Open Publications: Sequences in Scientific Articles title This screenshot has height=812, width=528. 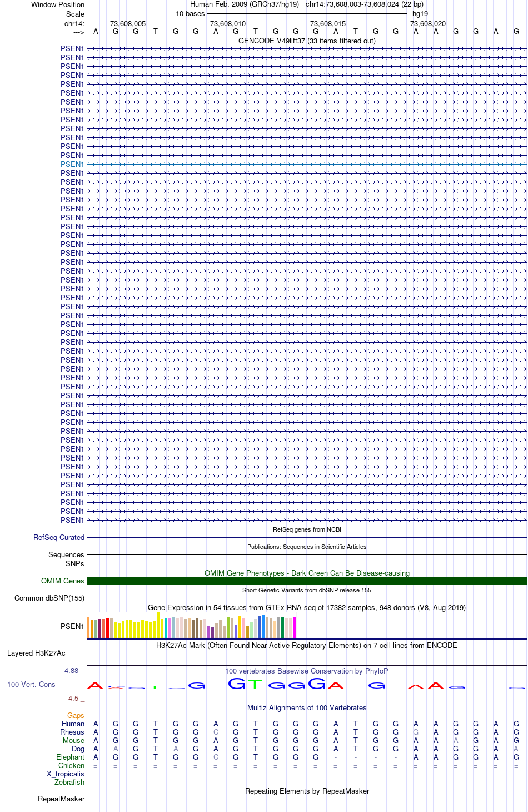pyautogui.click(x=307, y=547)
